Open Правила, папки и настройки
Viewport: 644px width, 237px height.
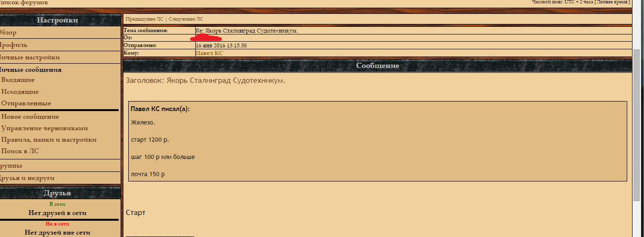coord(49,140)
